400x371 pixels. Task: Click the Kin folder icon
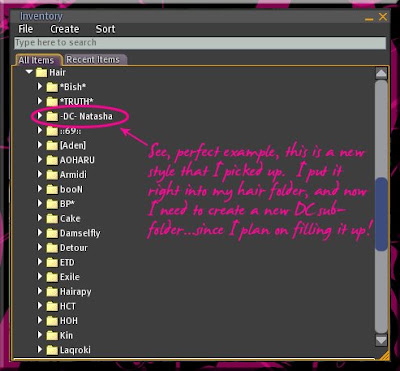click(52, 336)
